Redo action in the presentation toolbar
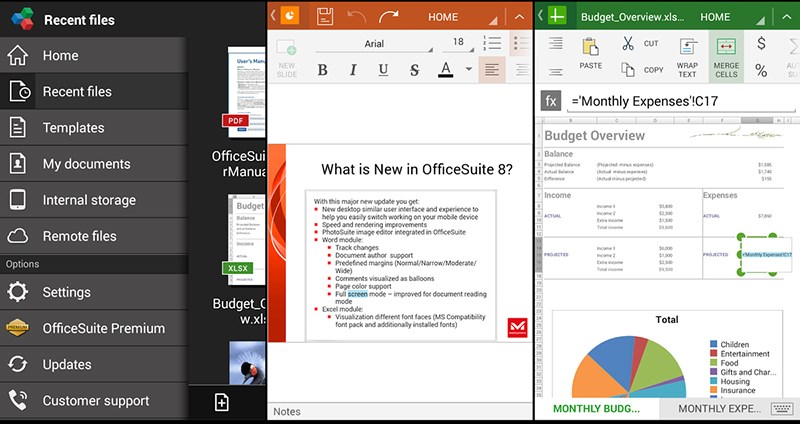 388,16
